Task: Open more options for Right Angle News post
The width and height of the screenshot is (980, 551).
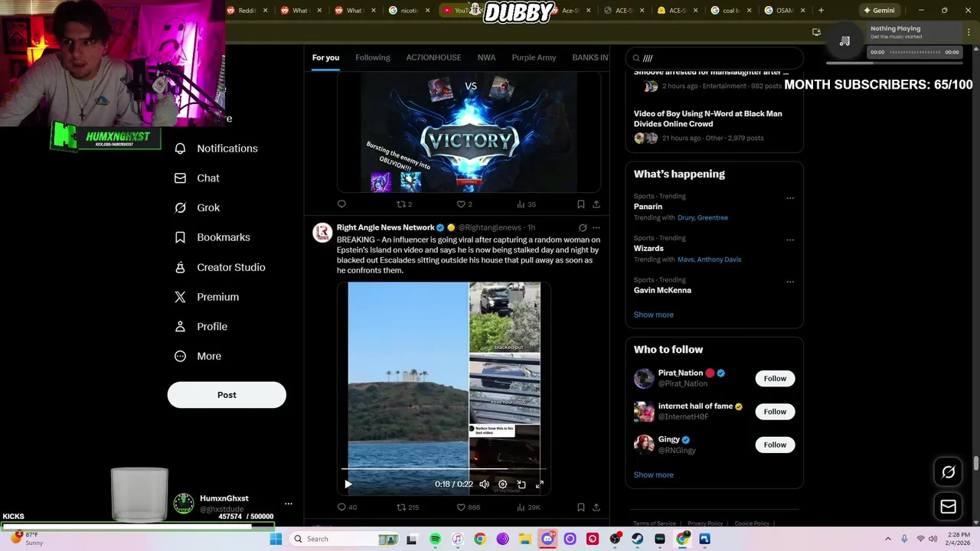Action: tap(596, 227)
